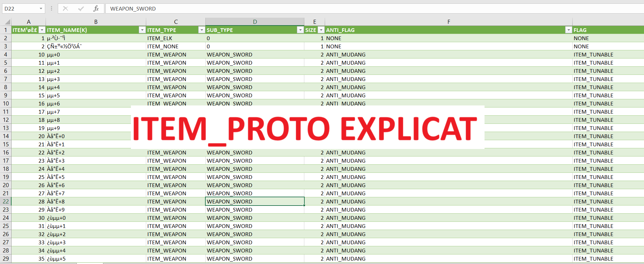
Task: Expand the ANTI_FLAG filter dropdown
Action: point(568,30)
